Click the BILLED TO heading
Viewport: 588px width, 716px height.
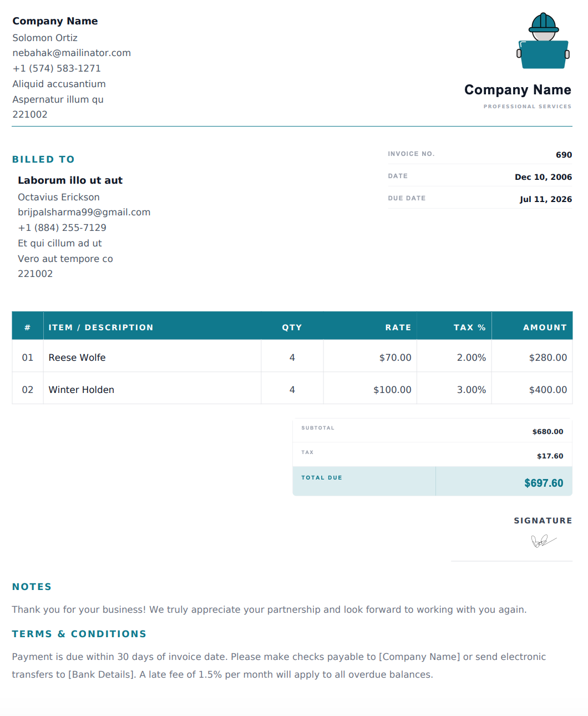(43, 159)
